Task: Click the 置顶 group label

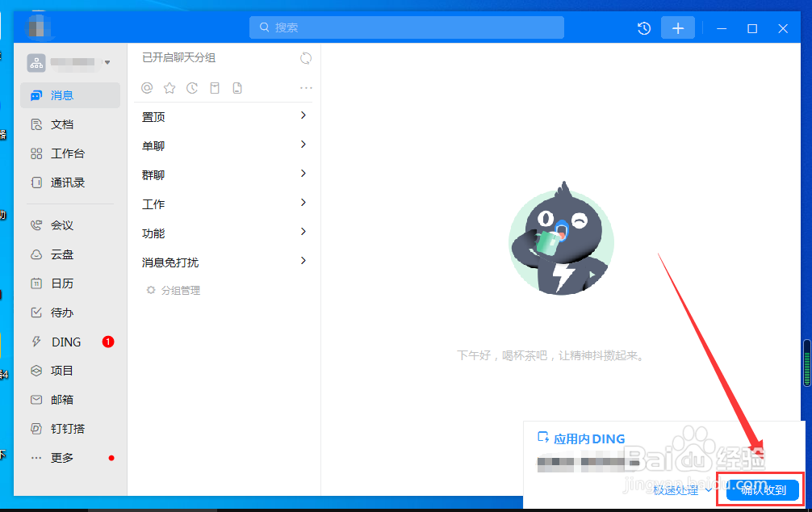Action: (153, 117)
